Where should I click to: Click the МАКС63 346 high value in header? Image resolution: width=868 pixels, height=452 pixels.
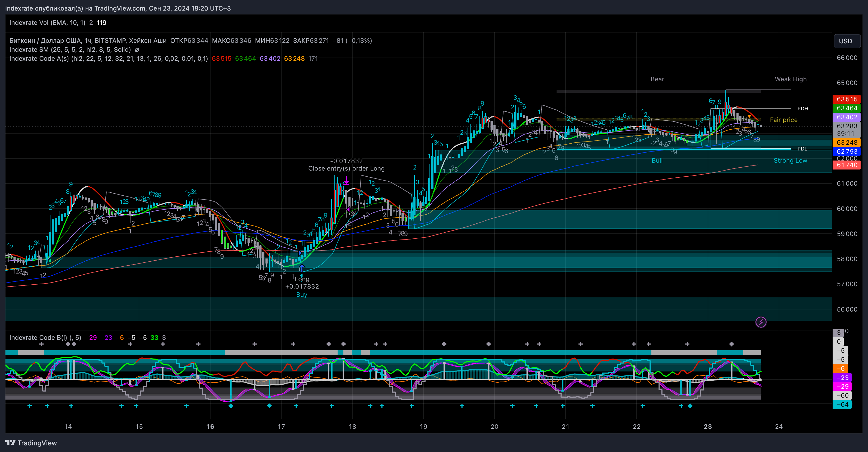(231, 40)
